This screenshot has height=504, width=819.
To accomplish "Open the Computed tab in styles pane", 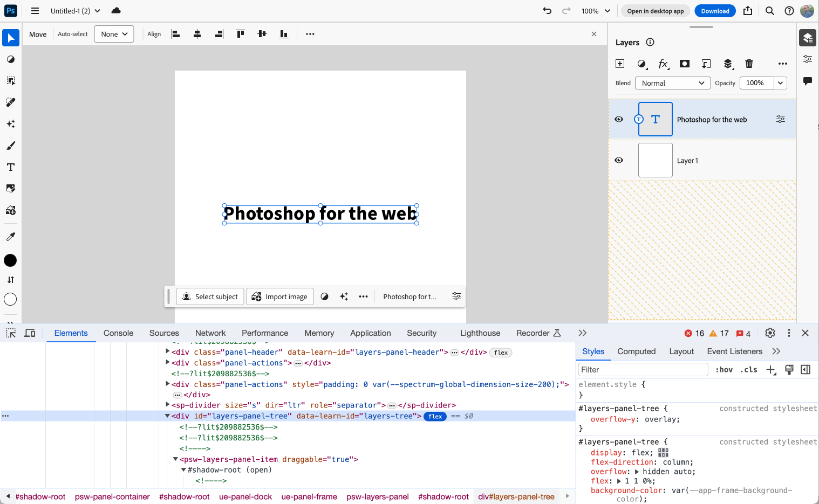I will click(636, 351).
